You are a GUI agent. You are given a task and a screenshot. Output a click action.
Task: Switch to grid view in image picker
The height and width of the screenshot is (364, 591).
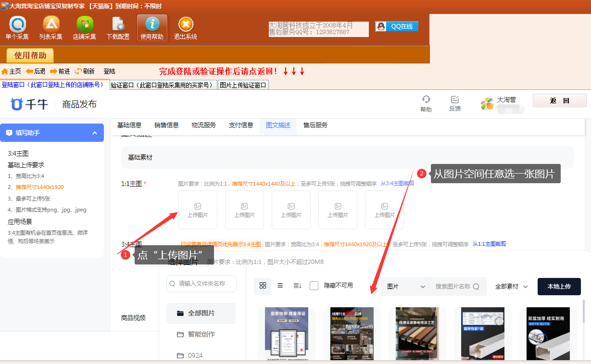[263, 286]
